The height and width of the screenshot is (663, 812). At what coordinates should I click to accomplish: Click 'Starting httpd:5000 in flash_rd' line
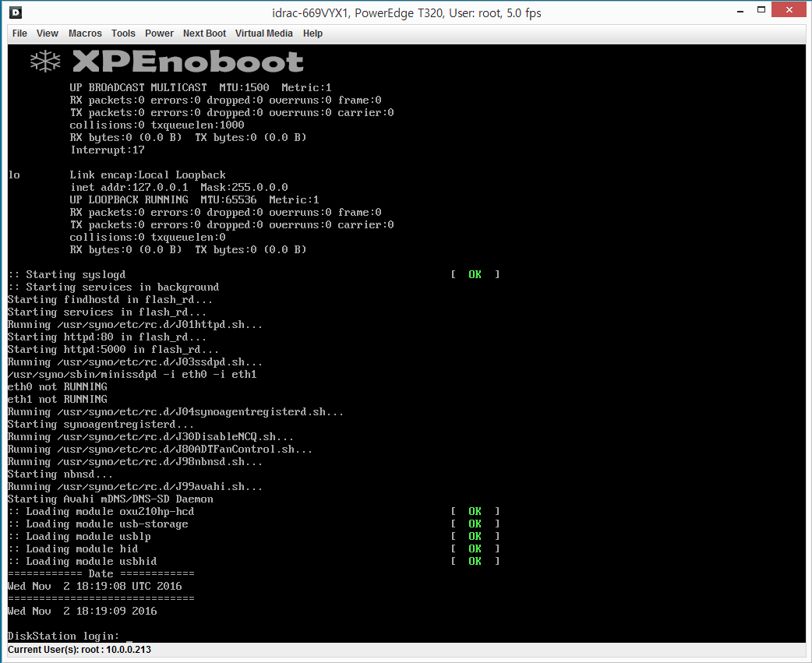point(114,349)
